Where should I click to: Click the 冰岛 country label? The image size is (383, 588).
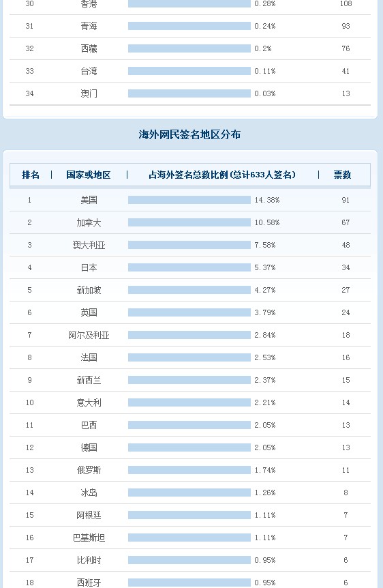[x=89, y=493]
